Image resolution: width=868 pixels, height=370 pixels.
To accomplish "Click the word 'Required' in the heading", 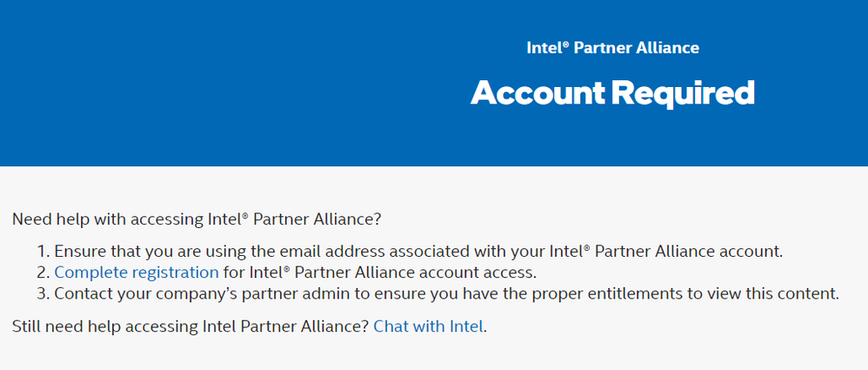I will (681, 92).
